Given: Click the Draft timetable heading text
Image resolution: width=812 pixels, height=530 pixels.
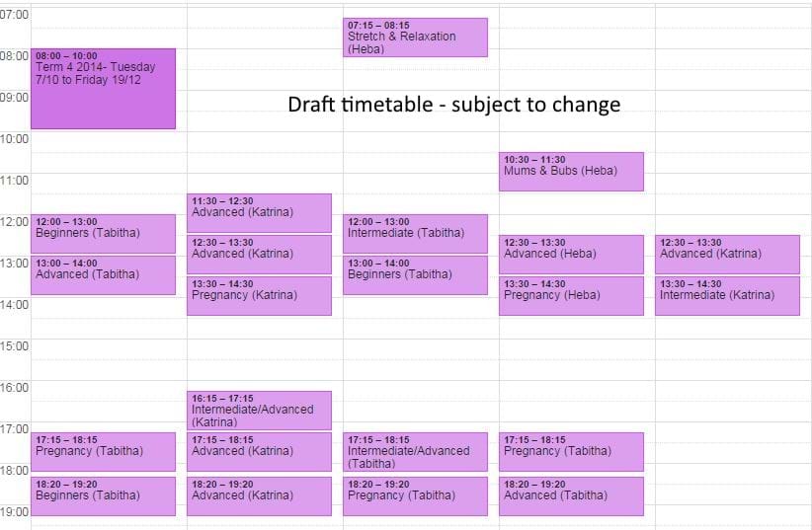Looking at the screenshot, I should click(453, 104).
